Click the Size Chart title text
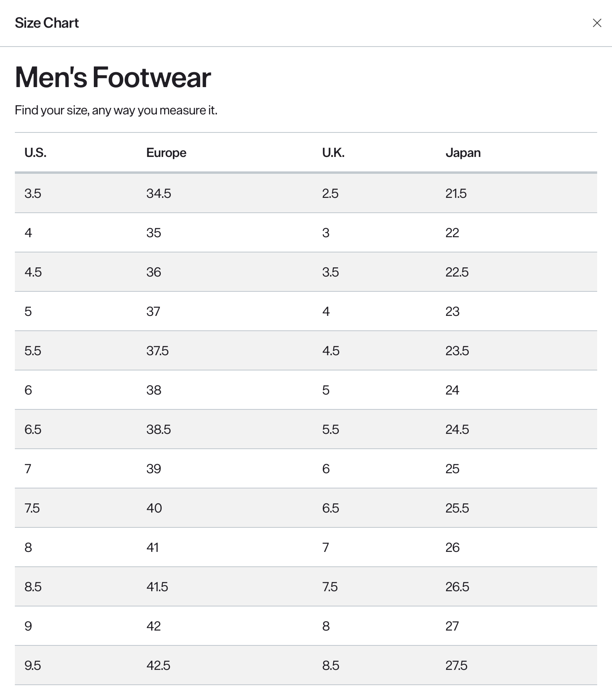612x700 pixels. click(x=47, y=23)
